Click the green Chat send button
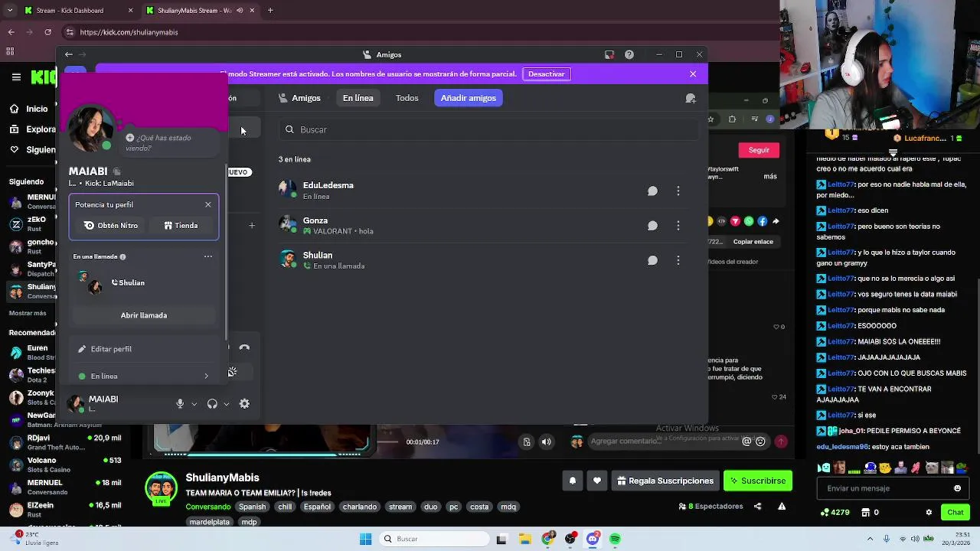Viewport: 980px width, 551px height. (x=955, y=513)
